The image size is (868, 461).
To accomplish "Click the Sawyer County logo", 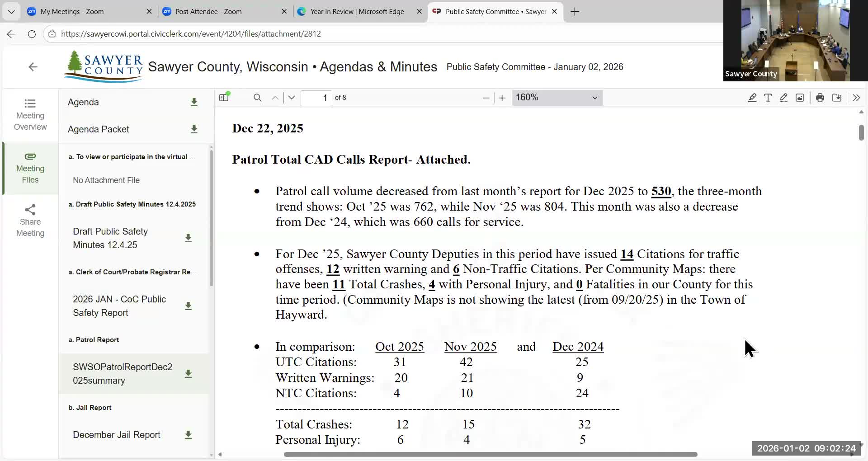I will 104,66.
